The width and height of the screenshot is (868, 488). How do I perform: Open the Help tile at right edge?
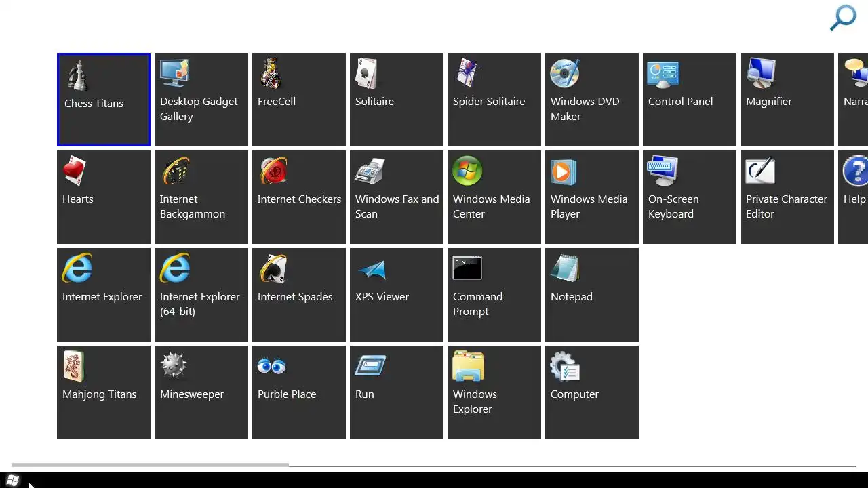853,197
